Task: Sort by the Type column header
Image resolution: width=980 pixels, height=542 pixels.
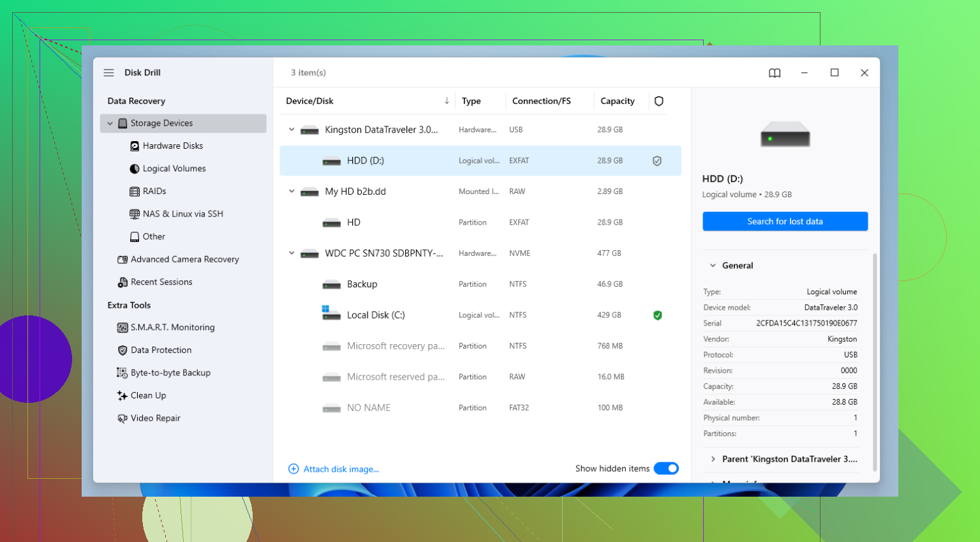Action: [471, 101]
